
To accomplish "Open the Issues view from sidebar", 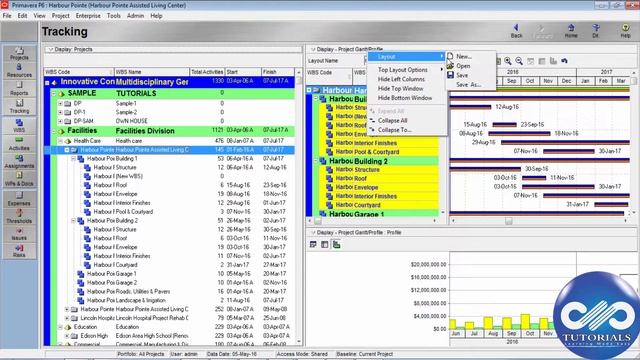I will pyautogui.click(x=19, y=234).
